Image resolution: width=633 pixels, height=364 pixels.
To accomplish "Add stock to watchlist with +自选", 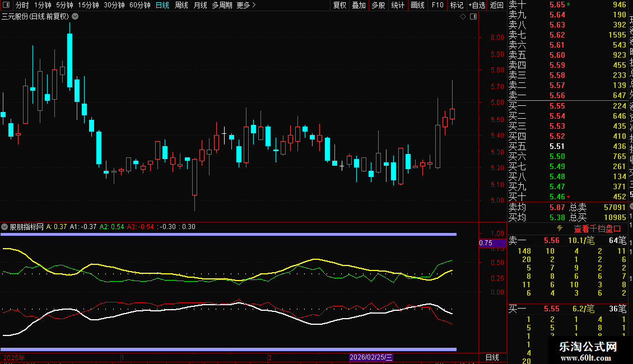I will coord(476,5).
